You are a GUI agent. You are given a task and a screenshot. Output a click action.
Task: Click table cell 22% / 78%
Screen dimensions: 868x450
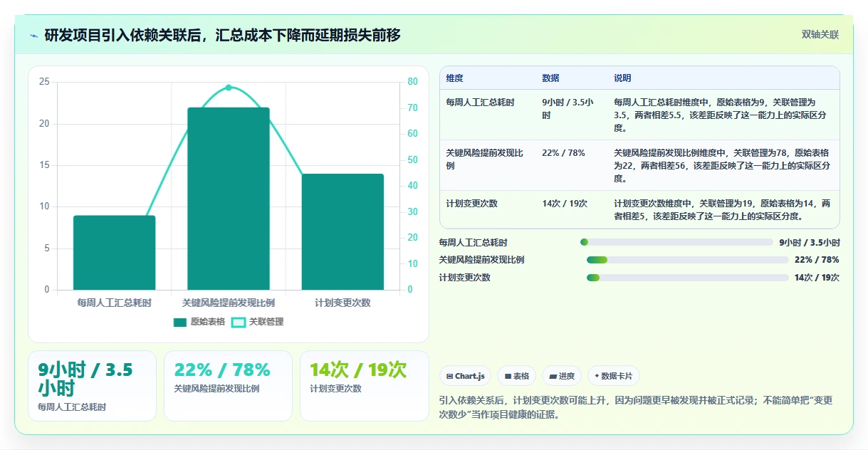563,153
